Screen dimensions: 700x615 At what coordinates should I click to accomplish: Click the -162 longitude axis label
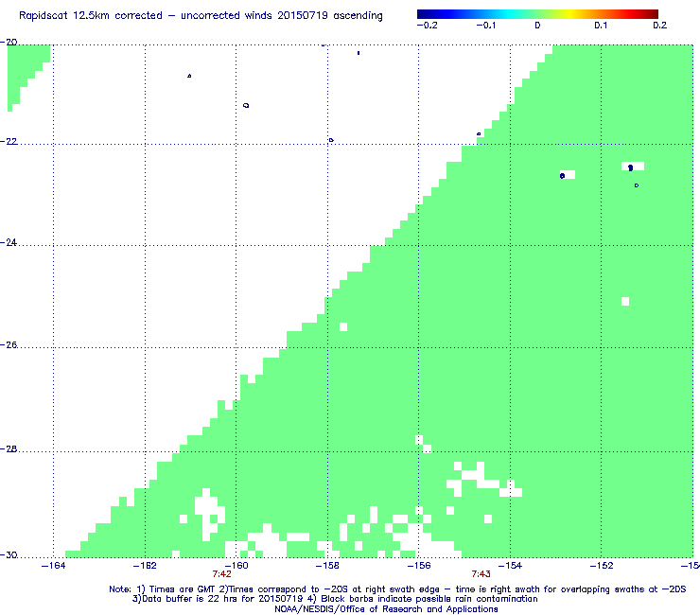[145, 566]
